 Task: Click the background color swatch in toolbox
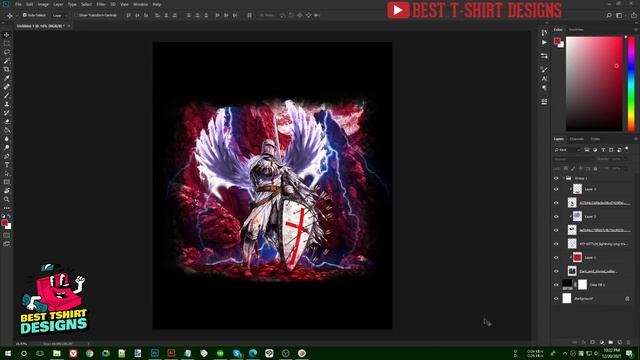[9, 226]
